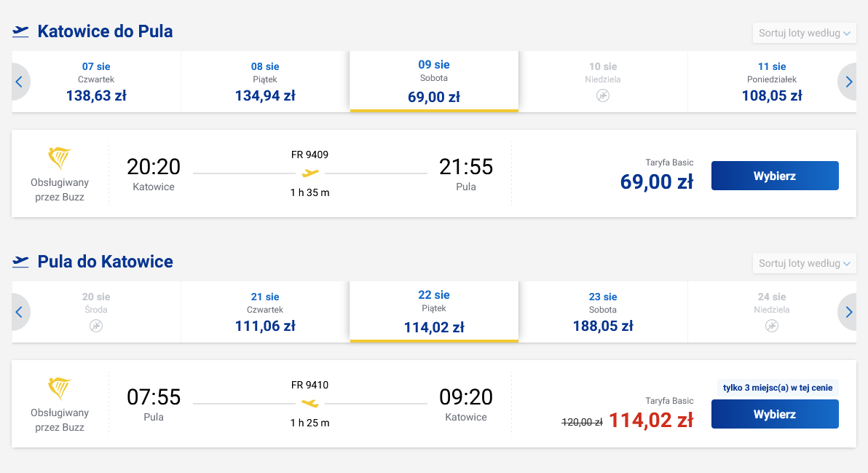Viewport: 868px width, 473px height.
Task: Click no-flight icon under 20 sie Środa
Action: click(x=96, y=326)
